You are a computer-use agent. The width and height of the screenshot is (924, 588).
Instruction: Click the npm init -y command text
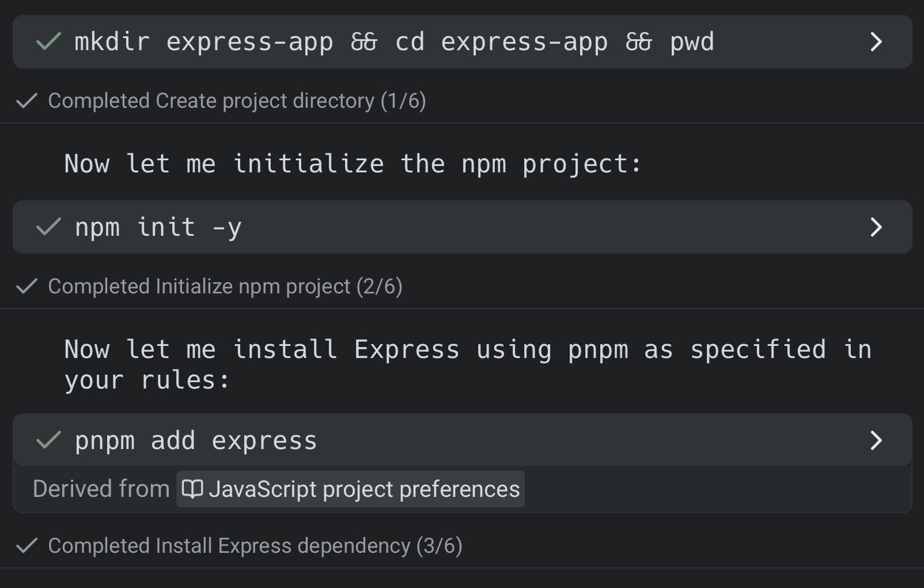click(158, 227)
